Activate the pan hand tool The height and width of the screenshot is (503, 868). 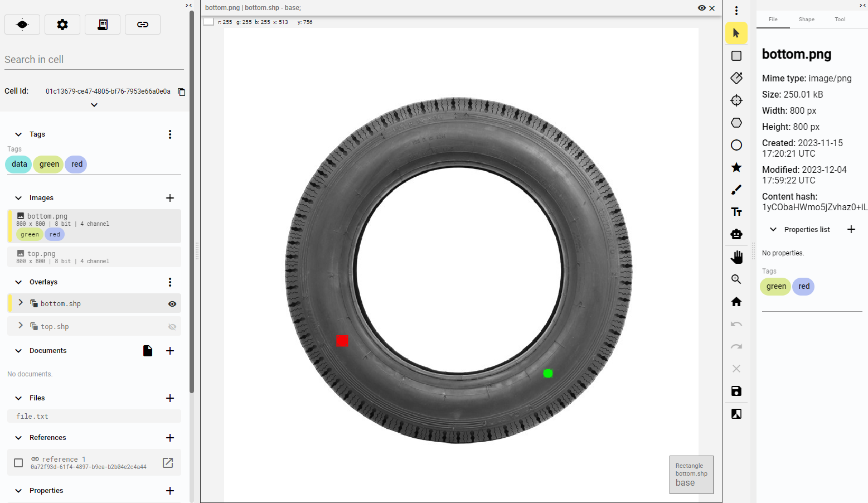tap(736, 257)
